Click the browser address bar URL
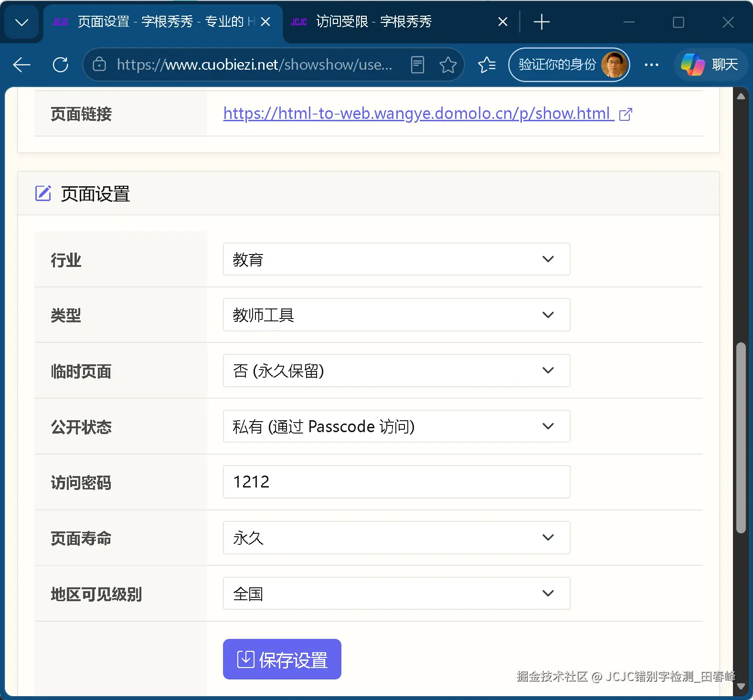 (255, 64)
